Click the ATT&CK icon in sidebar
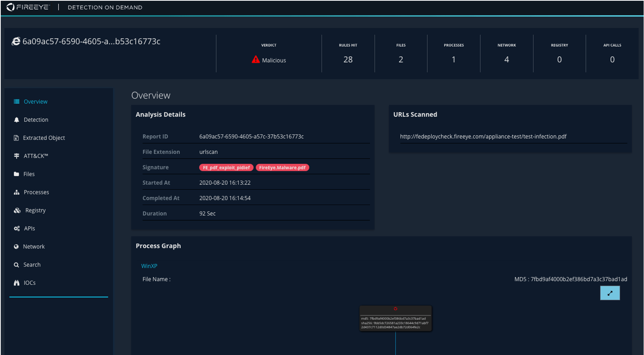Image resolution: width=644 pixels, height=355 pixels. coord(17,156)
